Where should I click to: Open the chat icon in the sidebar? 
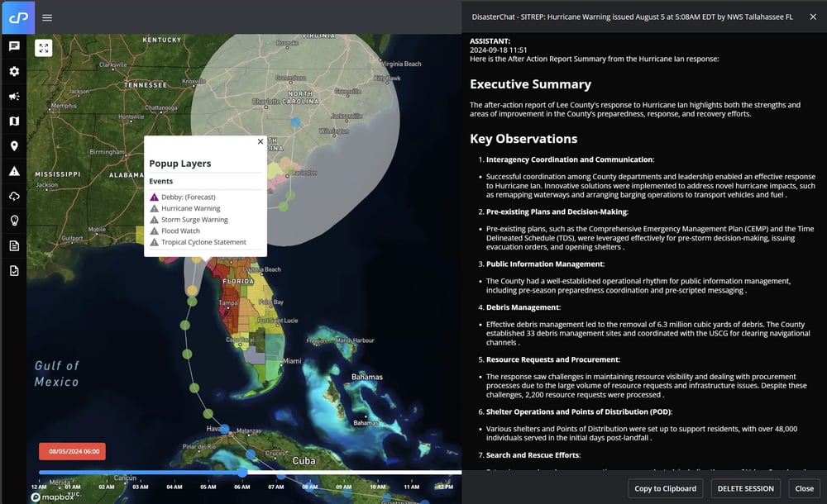click(14, 46)
